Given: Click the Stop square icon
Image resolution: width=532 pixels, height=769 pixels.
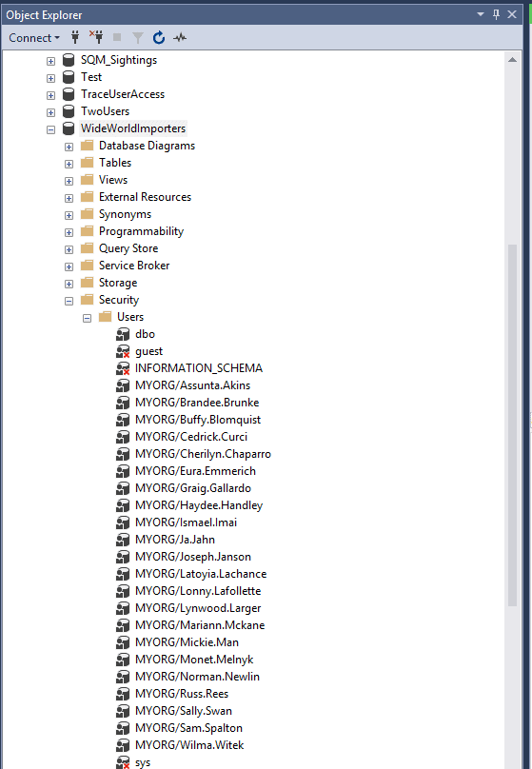Looking at the screenshot, I should tap(117, 37).
